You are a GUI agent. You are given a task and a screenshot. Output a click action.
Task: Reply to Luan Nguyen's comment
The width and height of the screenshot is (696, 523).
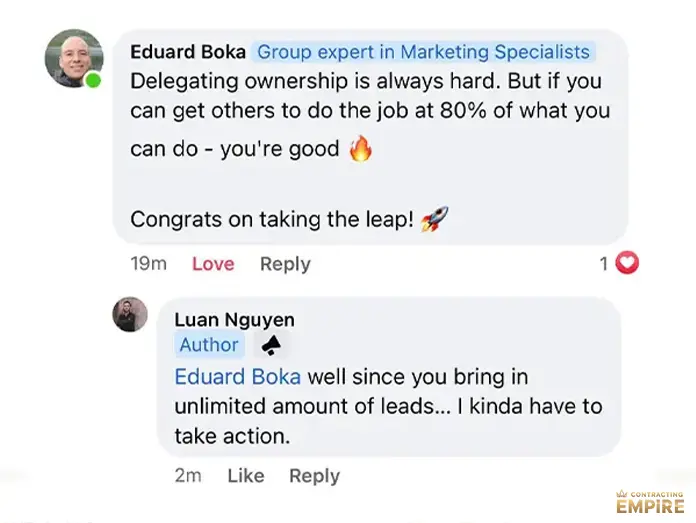pos(314,476)
